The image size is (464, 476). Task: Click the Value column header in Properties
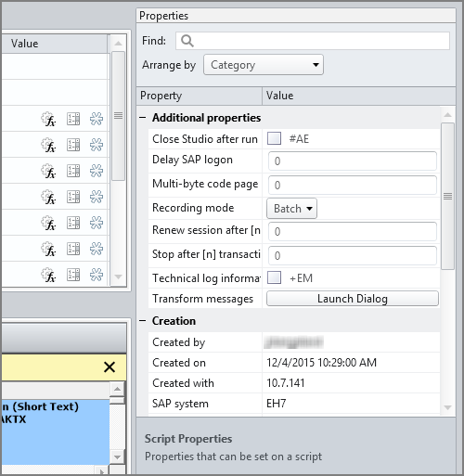tap(359, 96)
